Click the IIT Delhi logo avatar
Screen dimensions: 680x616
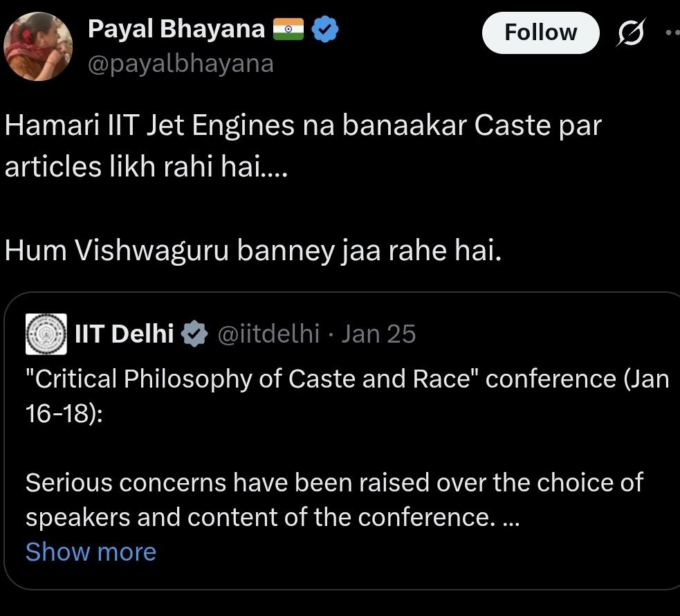(x=46, y=334)
